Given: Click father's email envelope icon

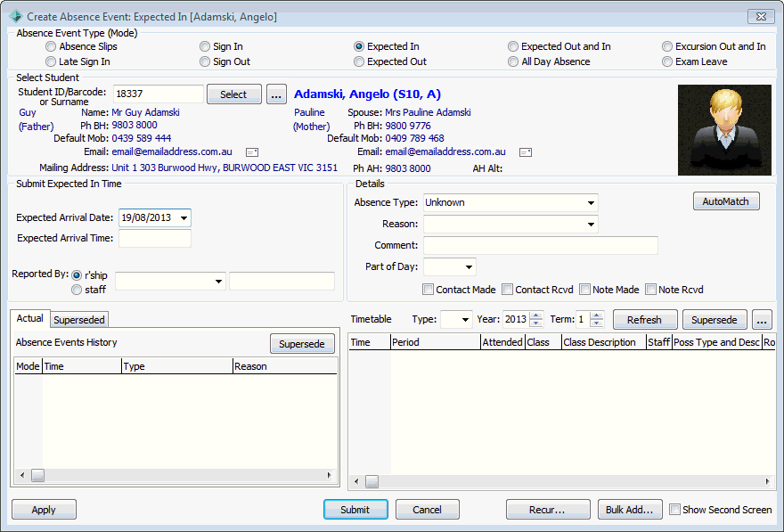Looking at the screenshot, I should point(252,152).
